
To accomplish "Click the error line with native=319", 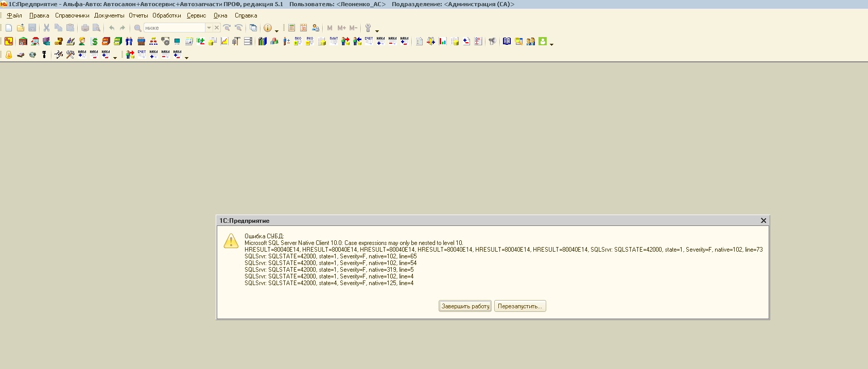I will pos(329,270).
